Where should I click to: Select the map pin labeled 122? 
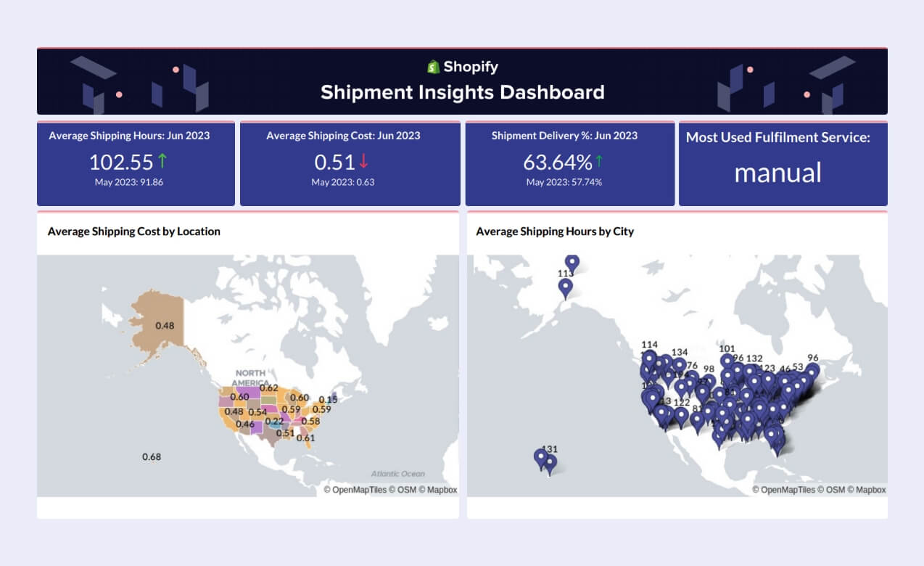681,417
